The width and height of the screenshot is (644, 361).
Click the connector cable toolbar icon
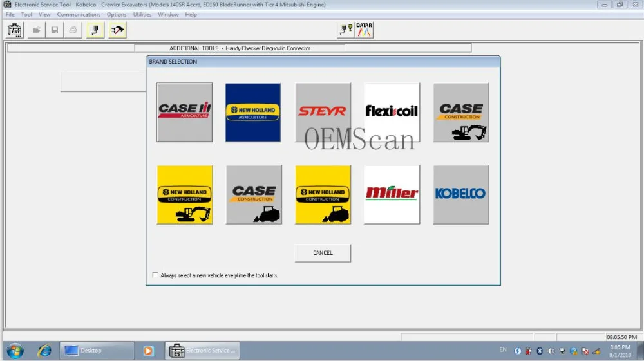pos(95,30)
